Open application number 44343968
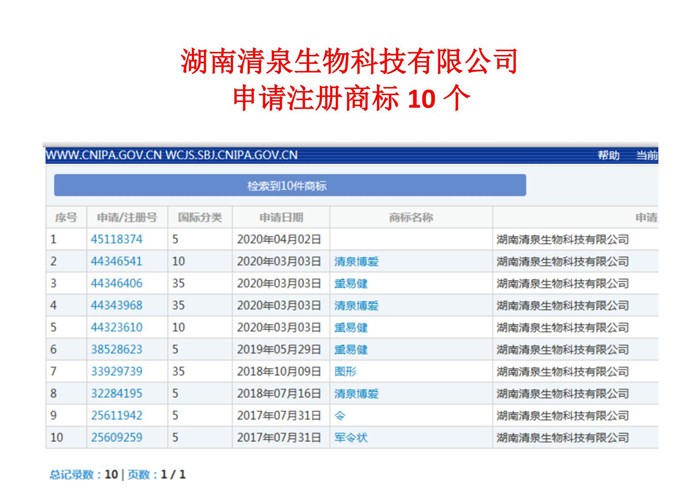Image resolution: width=700 pixels, height=495 pixels. click(x=116, y=306)
